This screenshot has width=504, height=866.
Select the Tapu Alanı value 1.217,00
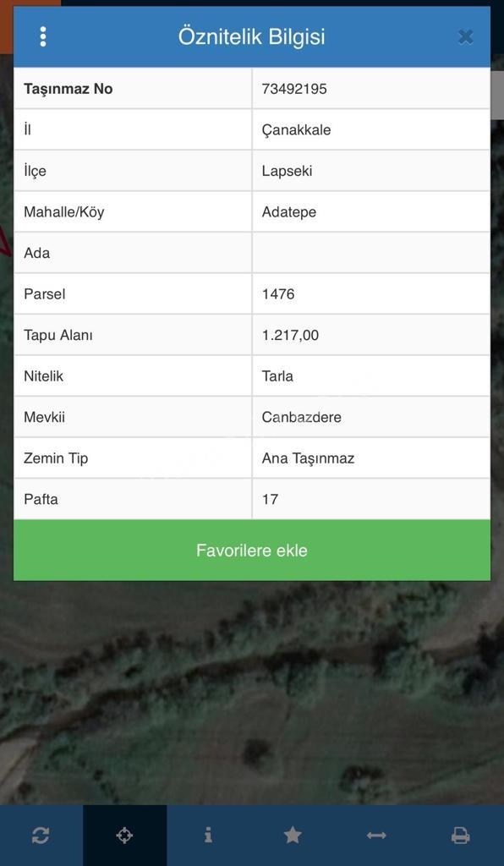click(x=290, y=335)
